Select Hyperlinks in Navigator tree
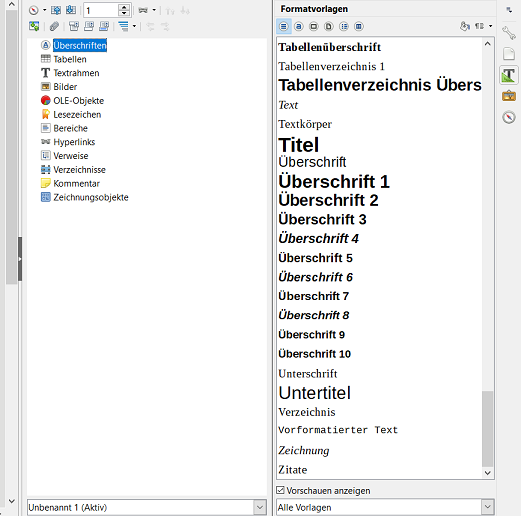The height and width of the screenshot is (516, 521). click(74, 142)
